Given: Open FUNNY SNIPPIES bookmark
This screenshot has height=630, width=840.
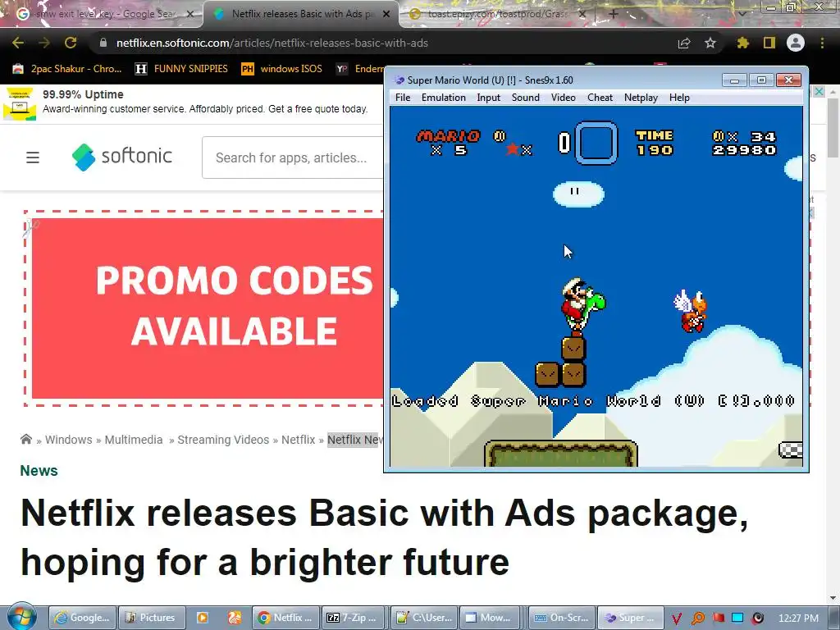Looking at the screenshot, I should tap(181, 69).
